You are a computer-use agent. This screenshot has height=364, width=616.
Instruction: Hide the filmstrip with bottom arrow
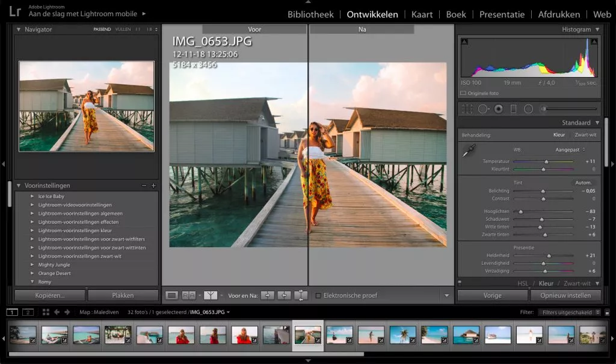(308, 360)
